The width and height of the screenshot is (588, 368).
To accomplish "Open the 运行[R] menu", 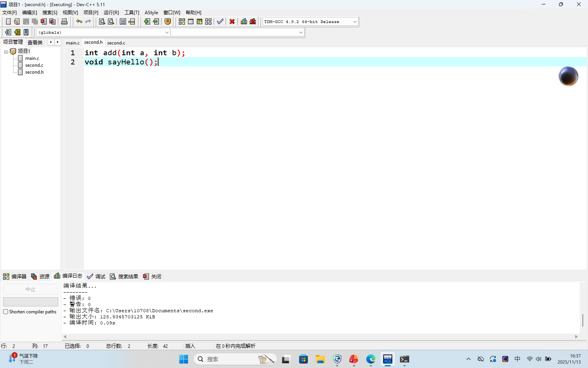I will 111,12.
